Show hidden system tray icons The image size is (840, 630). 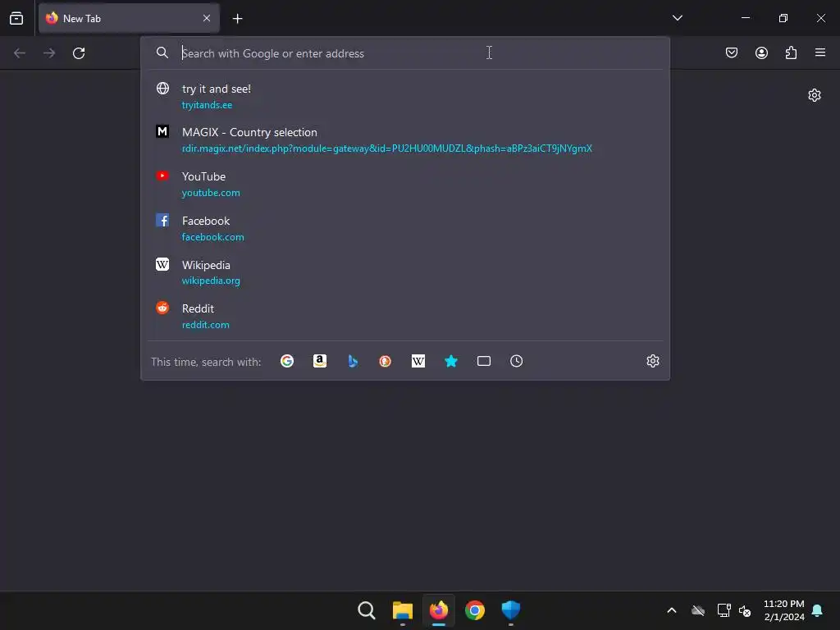click(x=671, y=610)
